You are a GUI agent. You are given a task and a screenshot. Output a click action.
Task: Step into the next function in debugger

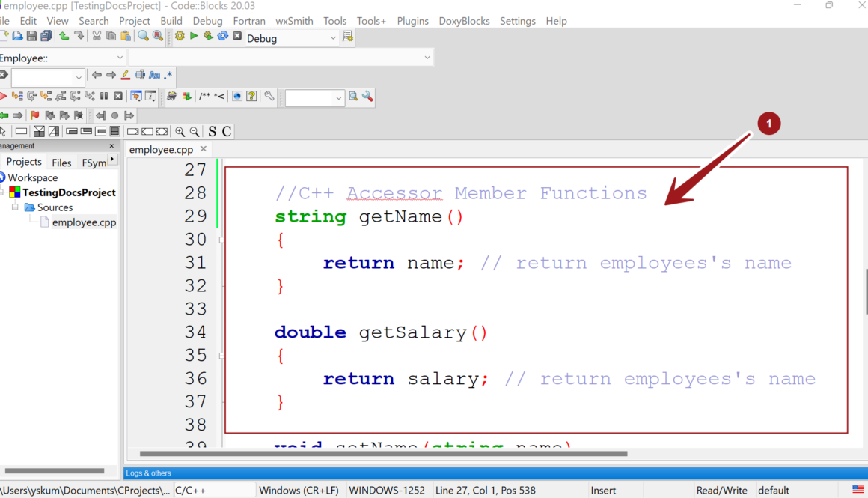tap(45, 96)
